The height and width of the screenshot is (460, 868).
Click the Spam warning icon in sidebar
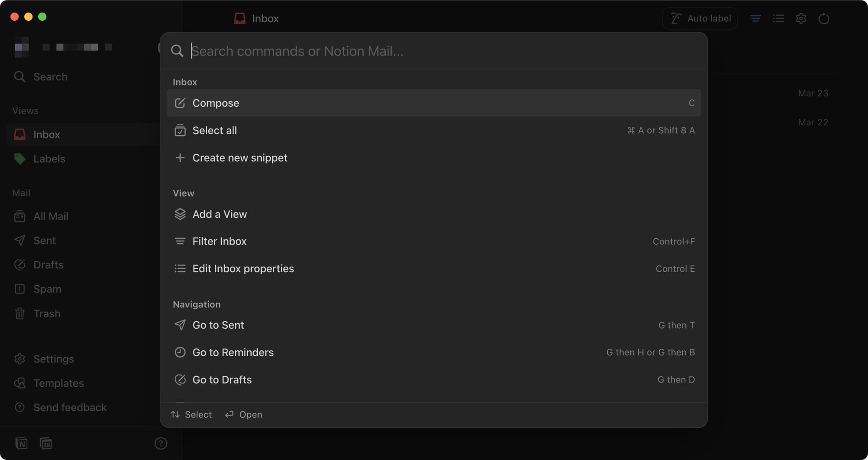coord(20,289)
